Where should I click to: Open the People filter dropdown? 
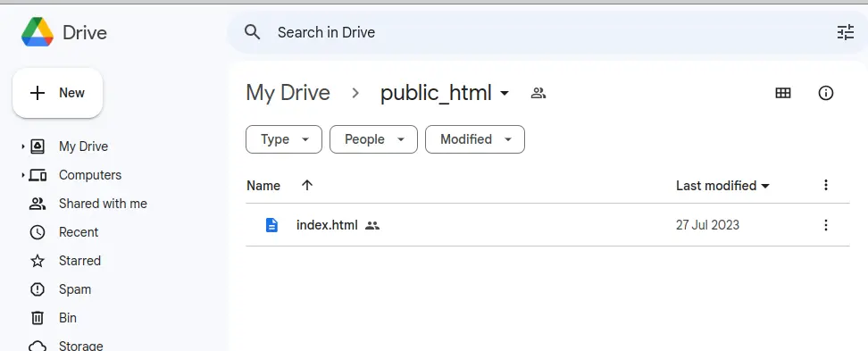pyautogui.click(x=373, y=139)
